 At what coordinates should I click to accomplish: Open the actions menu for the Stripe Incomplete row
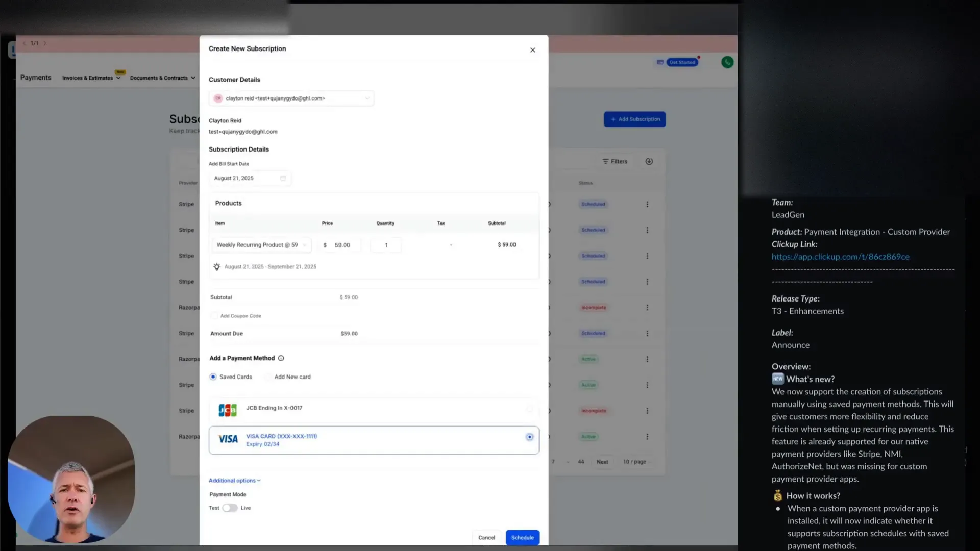coord(647,411)
